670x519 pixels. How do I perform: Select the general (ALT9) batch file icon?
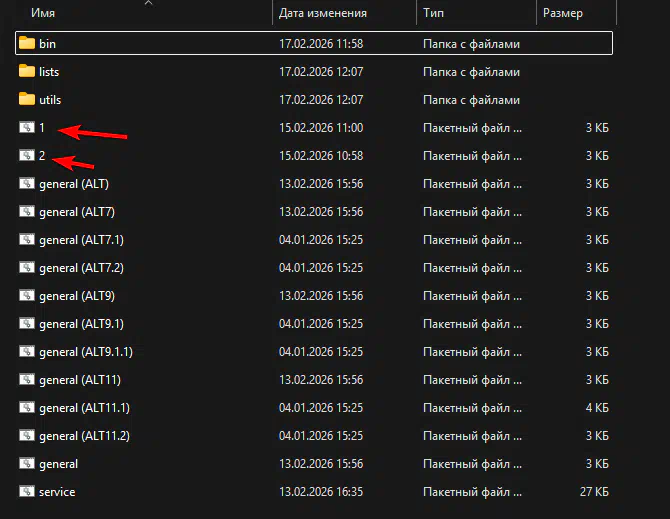[x=27, y=296]
